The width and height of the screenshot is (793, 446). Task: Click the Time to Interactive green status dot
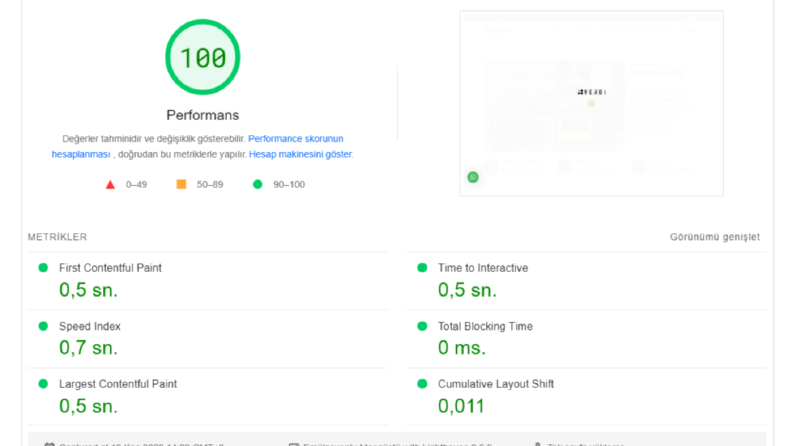pos(422,267)
